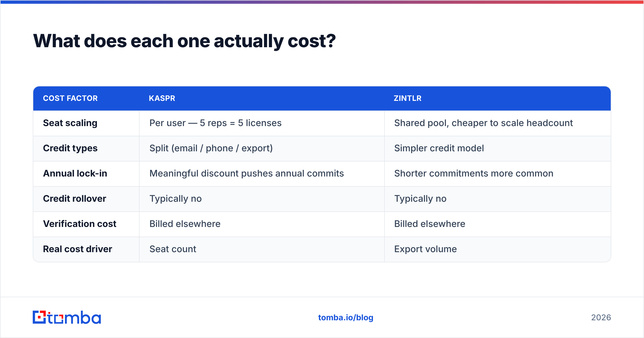Screen dimensions: 644x338
Task: Click the "2026" footer year
Action: (601, 318)
